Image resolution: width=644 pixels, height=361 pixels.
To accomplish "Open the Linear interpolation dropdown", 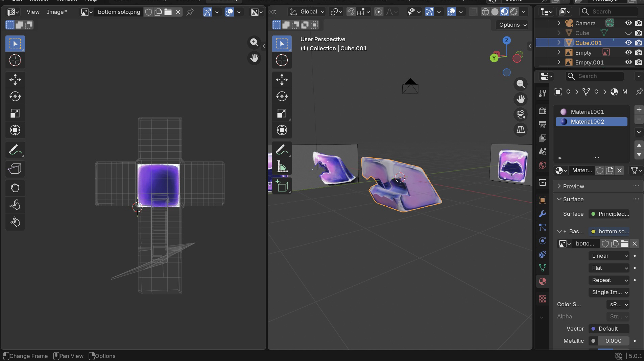I will click(x=609, y=256).
